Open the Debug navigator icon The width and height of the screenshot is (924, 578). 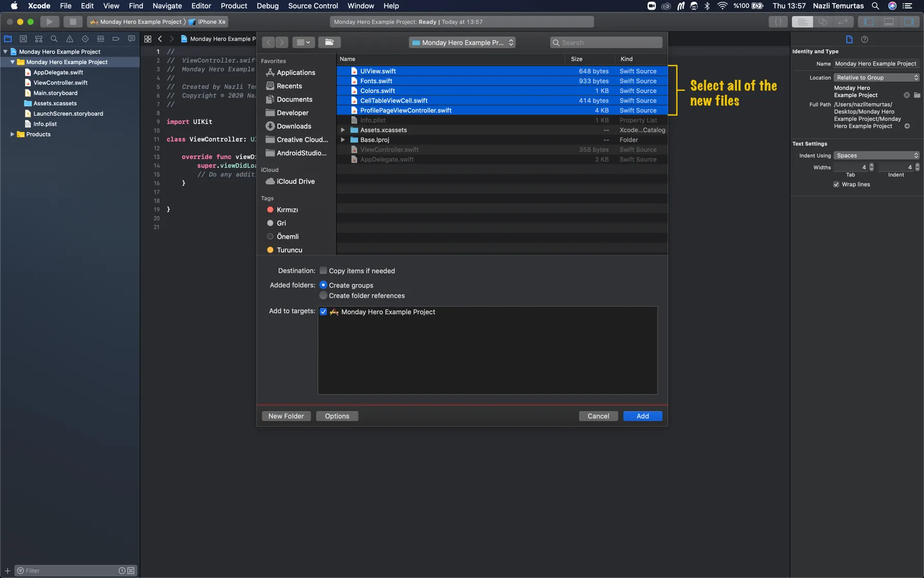pos(101,39)
